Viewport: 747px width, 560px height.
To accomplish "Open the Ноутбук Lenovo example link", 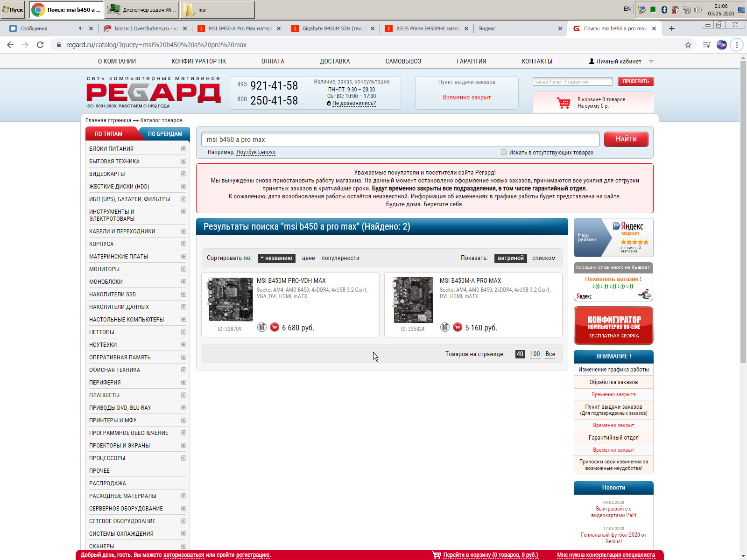I will (256, 152).
